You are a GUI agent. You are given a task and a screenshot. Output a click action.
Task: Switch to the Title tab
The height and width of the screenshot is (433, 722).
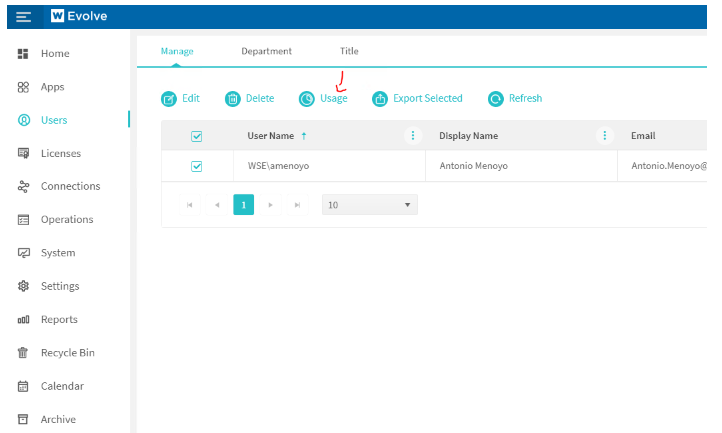click(349, 51)
